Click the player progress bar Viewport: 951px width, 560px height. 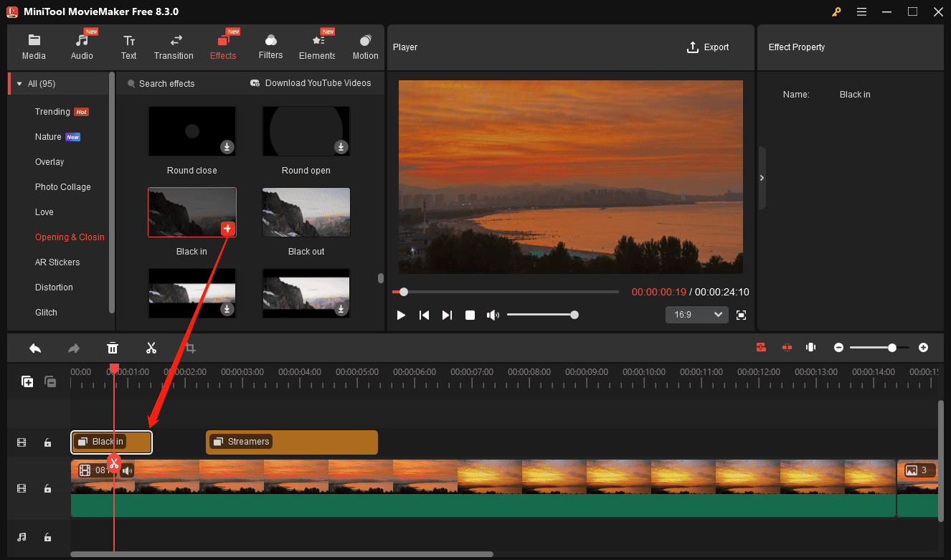coord(505,292)
